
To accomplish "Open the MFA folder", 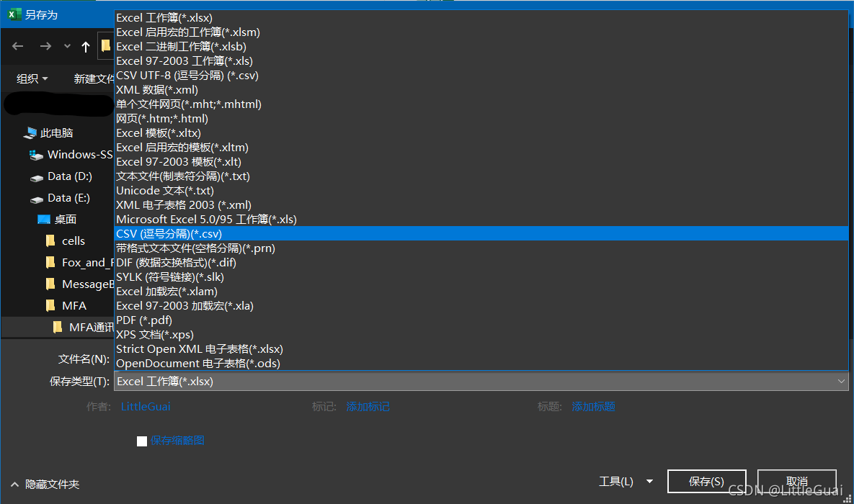I will tap(74, 306).
